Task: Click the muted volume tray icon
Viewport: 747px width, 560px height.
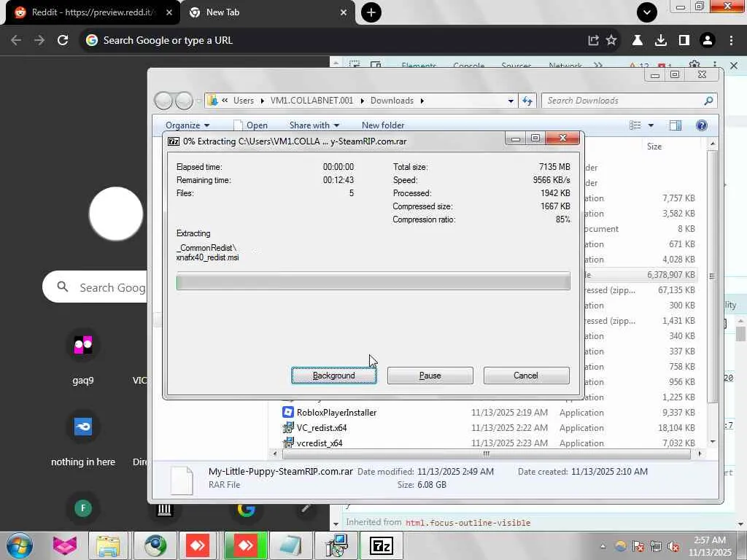Action: coord(673,546)
